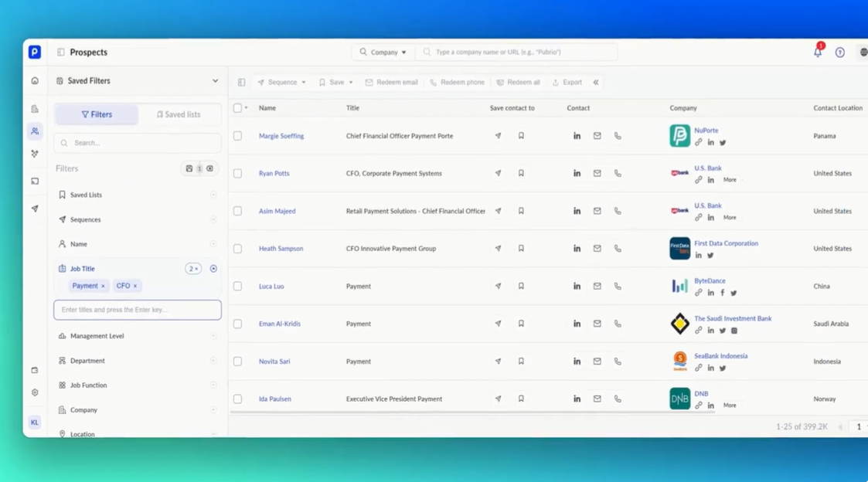
Task: Click the Export button
Action: [x=567, y=83]
